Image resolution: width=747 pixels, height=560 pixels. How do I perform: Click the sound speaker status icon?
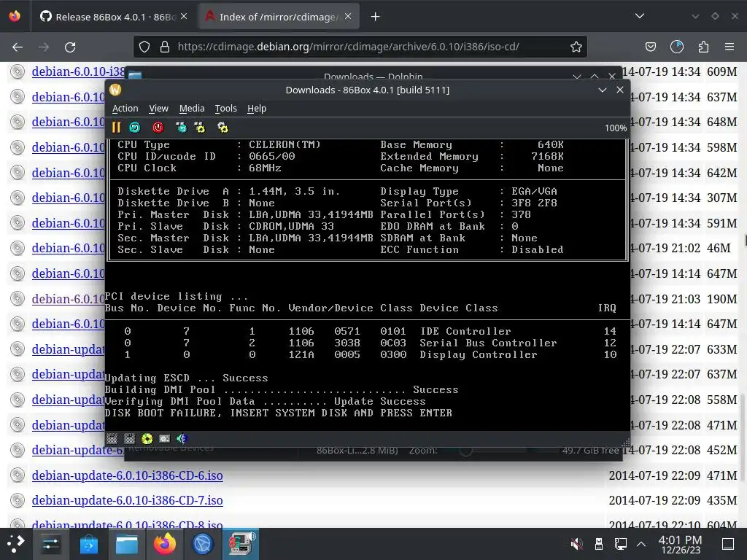(x=182, y=438)
